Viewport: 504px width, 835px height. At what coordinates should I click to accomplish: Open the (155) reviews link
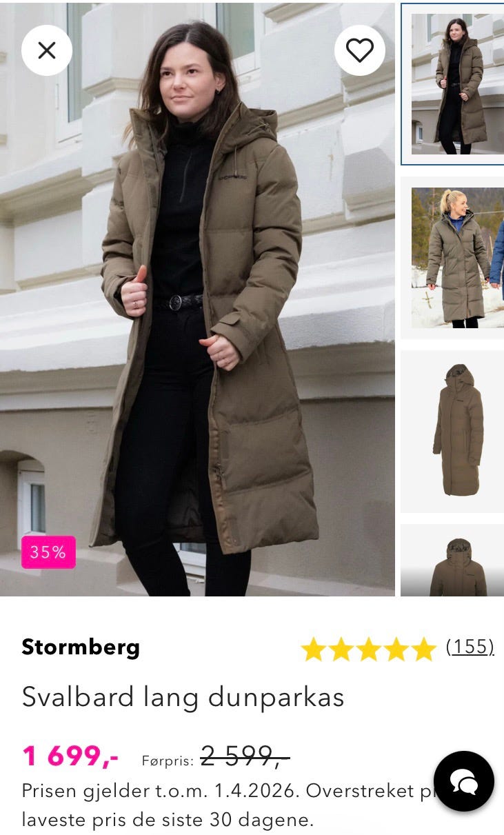pyautogui.click(x=470, y=647)
